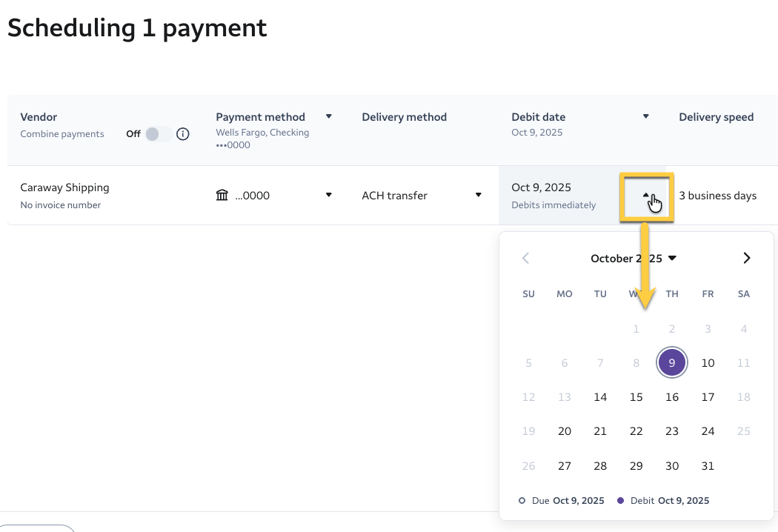Click the Caraway Shipping vendor name
The width and height of the screenshot is (778, 532).
pos(64,187)
